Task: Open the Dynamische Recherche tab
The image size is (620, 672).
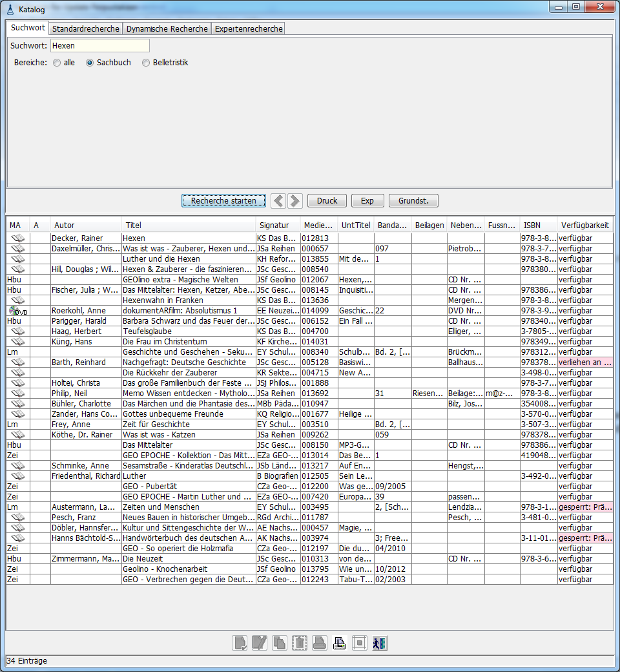Action: pos(167,29)
